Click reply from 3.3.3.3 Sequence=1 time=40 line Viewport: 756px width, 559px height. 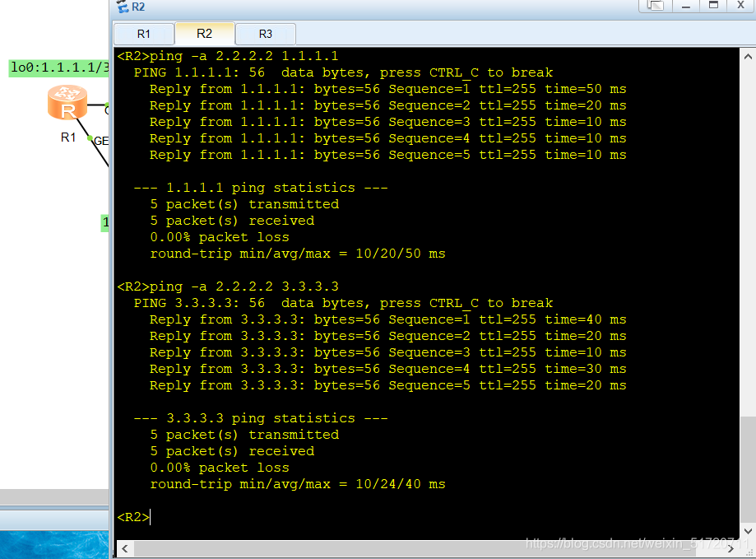click(387, 319)
